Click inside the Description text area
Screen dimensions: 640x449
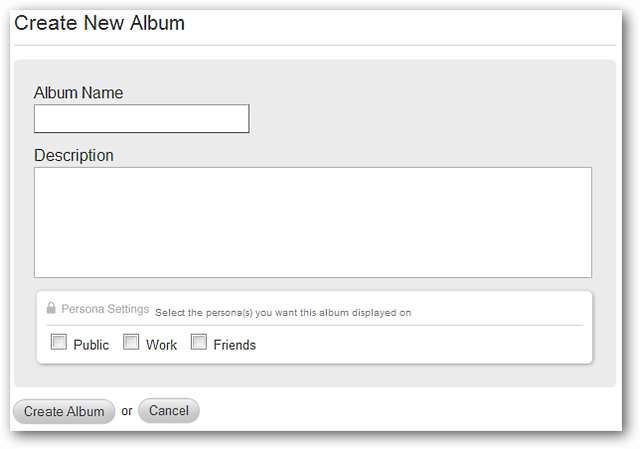pyautogui.click(x=312, y=222)
